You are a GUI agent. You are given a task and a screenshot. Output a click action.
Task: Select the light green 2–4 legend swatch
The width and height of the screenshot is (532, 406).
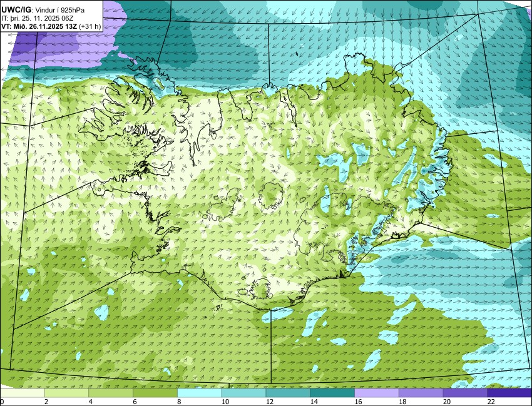pos(66,393)
